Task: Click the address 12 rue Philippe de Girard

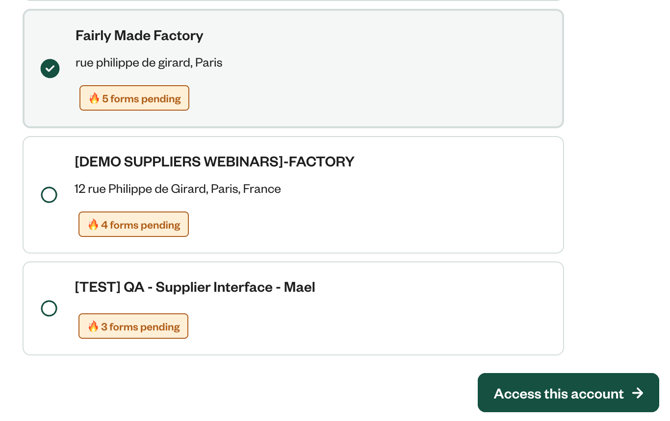Action: point(177,189)
